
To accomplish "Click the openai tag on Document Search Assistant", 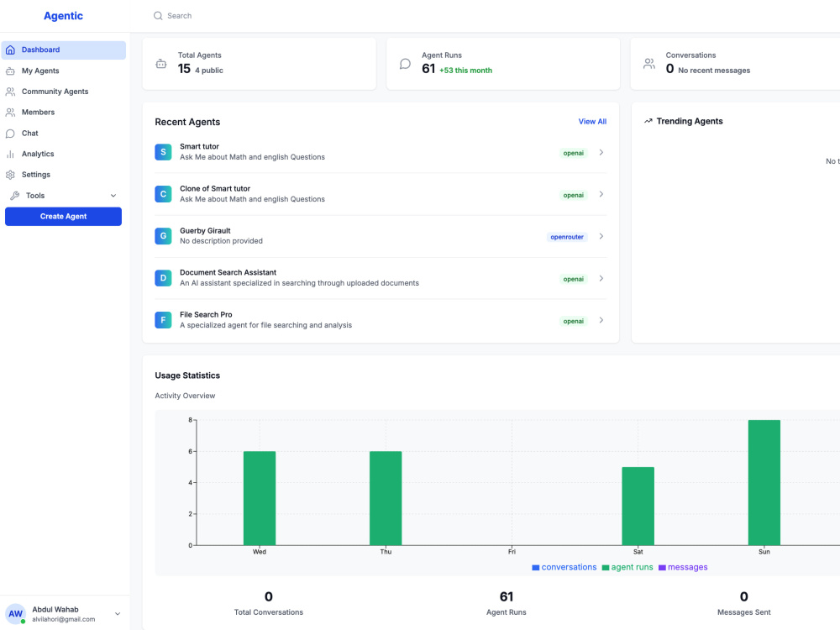I will (573, 279).
